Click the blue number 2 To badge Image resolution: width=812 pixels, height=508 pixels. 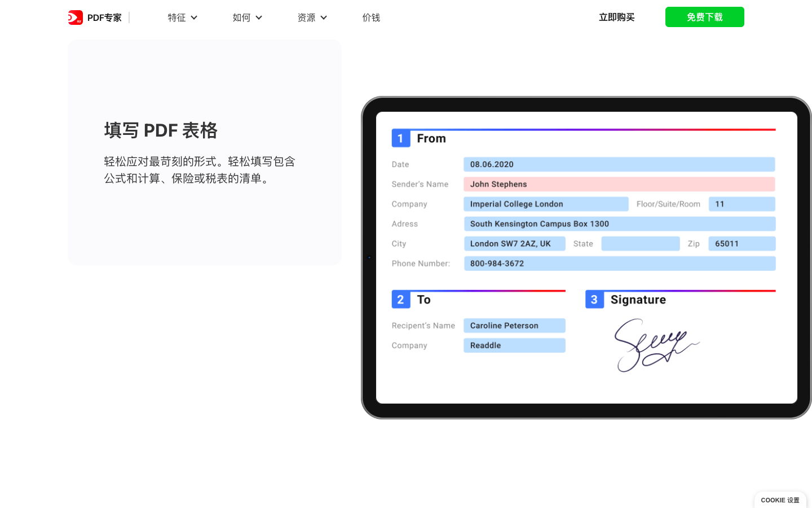400,300
